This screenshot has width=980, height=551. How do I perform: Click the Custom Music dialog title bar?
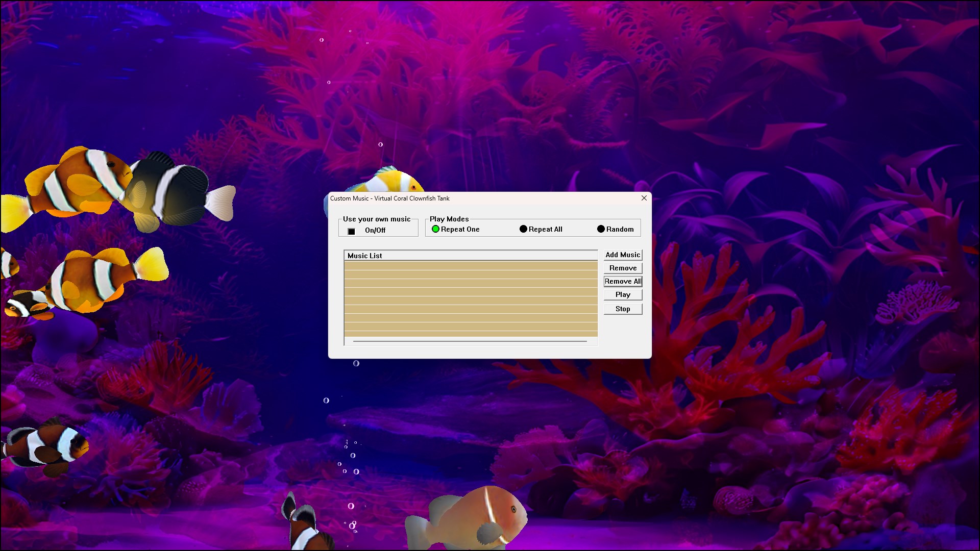click(459, 198)
